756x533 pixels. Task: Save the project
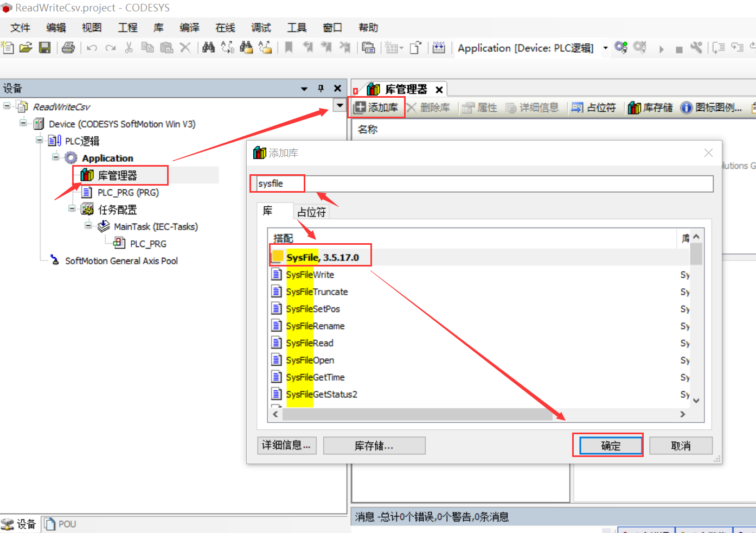click(45, 48)
